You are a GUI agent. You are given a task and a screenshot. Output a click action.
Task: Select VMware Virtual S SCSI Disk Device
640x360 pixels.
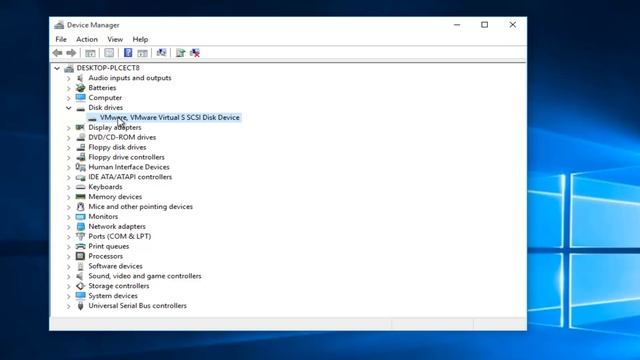point(164,118)
